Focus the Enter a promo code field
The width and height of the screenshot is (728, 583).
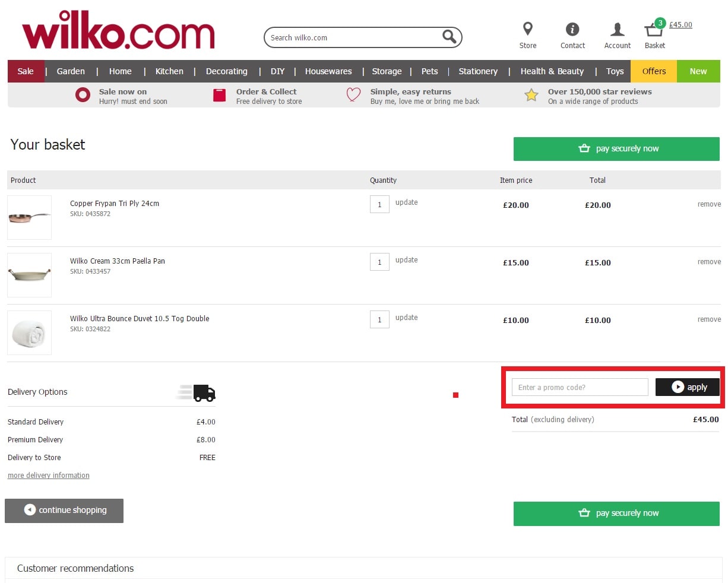580,387
